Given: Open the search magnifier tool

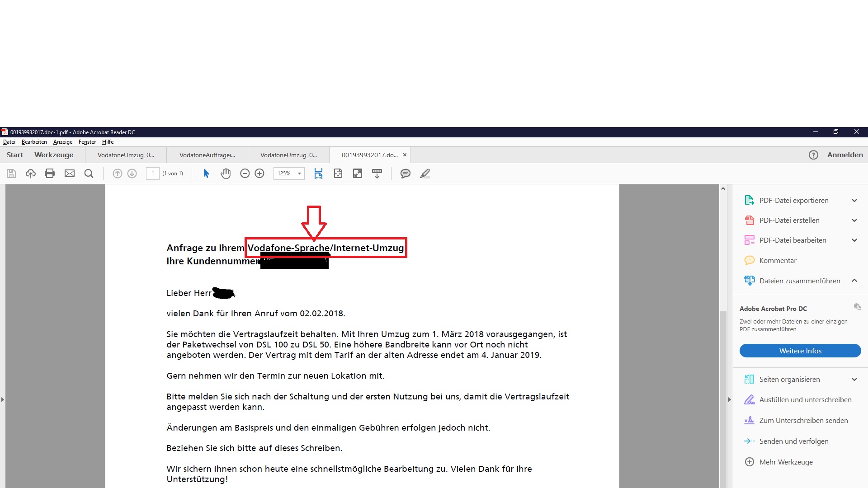Looking at the screenshot, I should pyautogui.click(x=89, y=174).
